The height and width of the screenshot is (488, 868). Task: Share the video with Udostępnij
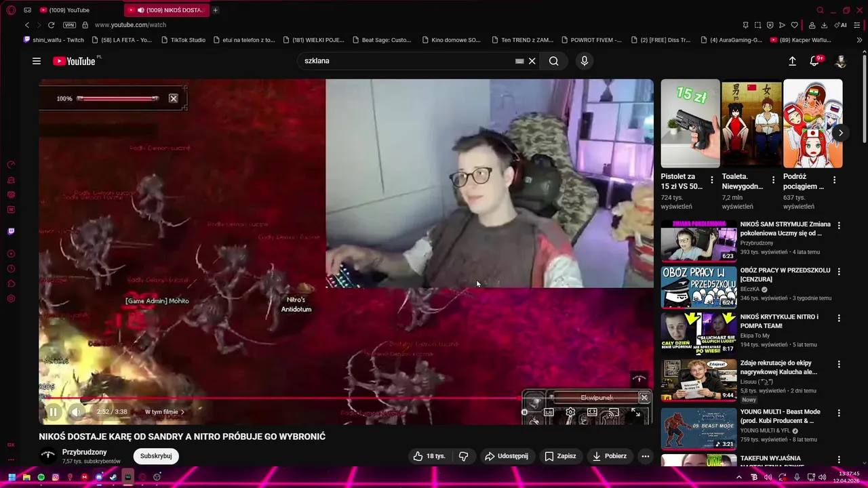[506, 456]
